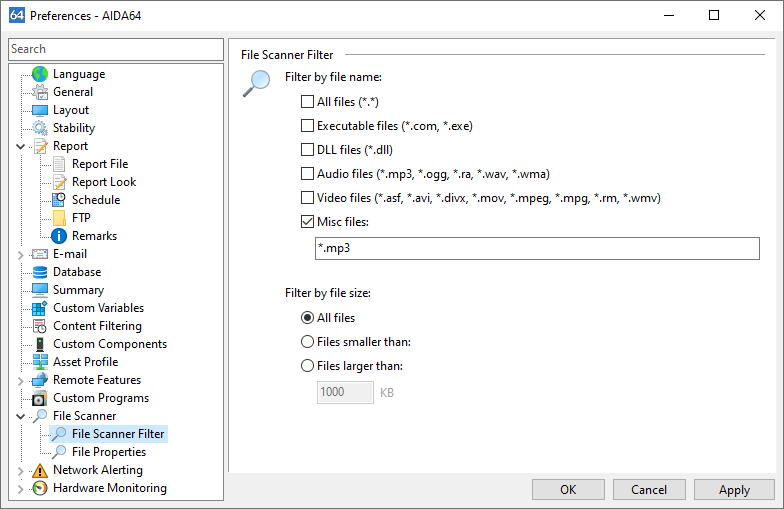Click the Language globe icon
Screen dimensions: 784x509
pyautogui.click(x=40, y=74)
